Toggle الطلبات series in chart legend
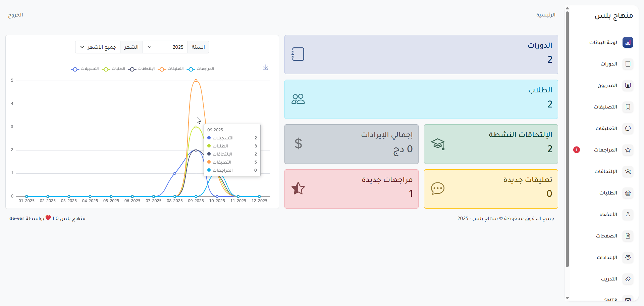644x306 pixels. click(114, 69)
